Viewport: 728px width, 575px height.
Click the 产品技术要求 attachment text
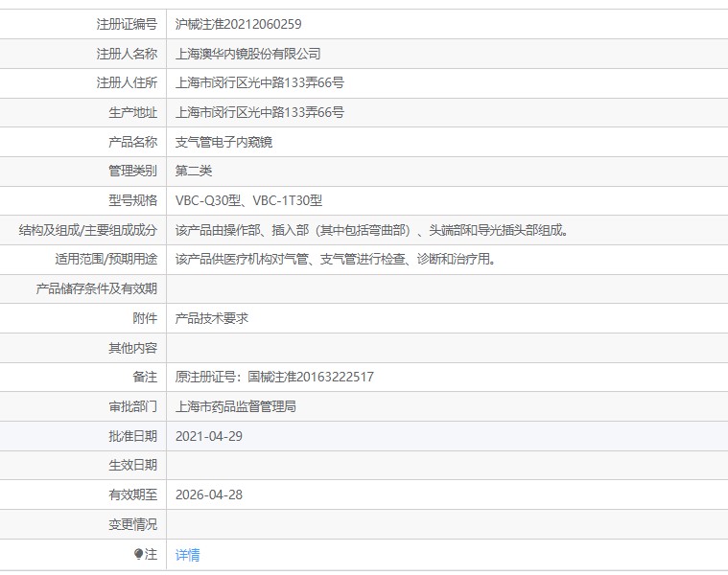coord(212,318)
